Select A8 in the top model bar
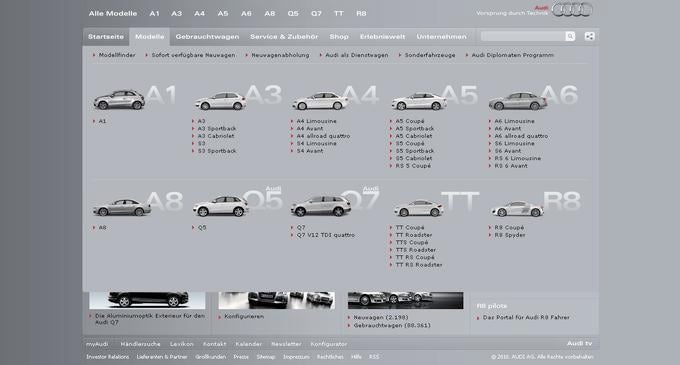 270,13
